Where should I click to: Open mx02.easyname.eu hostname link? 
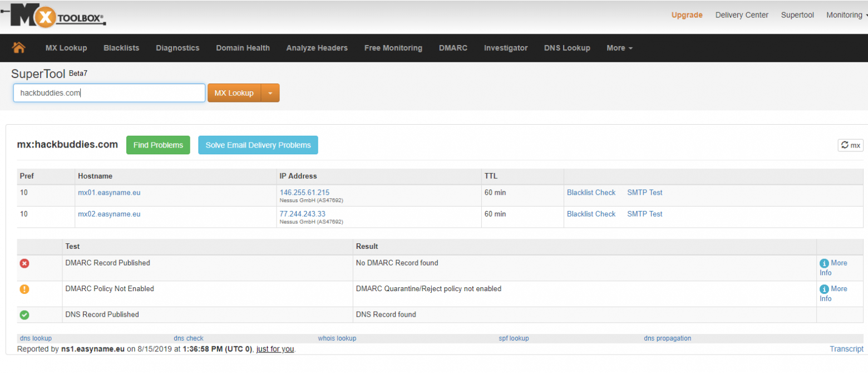click(x=109, y=214)
